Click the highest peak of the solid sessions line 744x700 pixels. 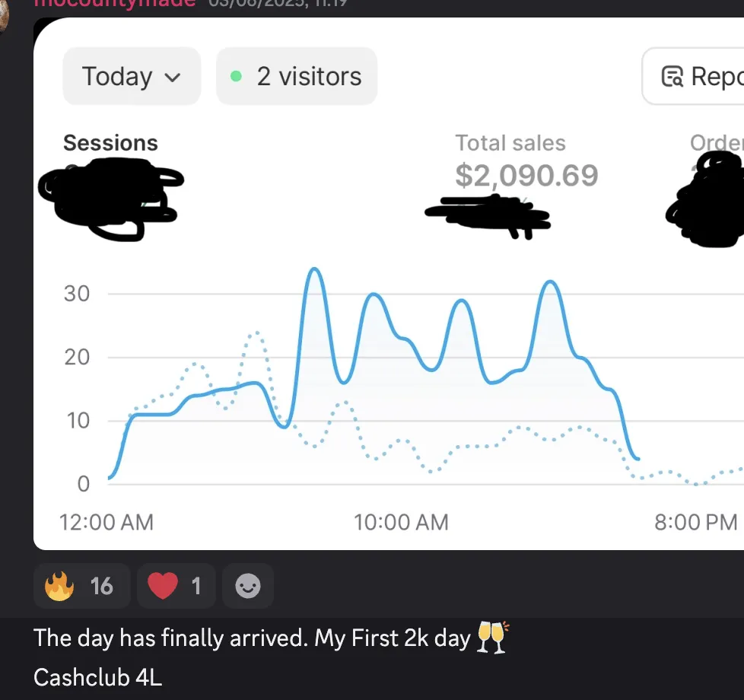pos(314,269)
